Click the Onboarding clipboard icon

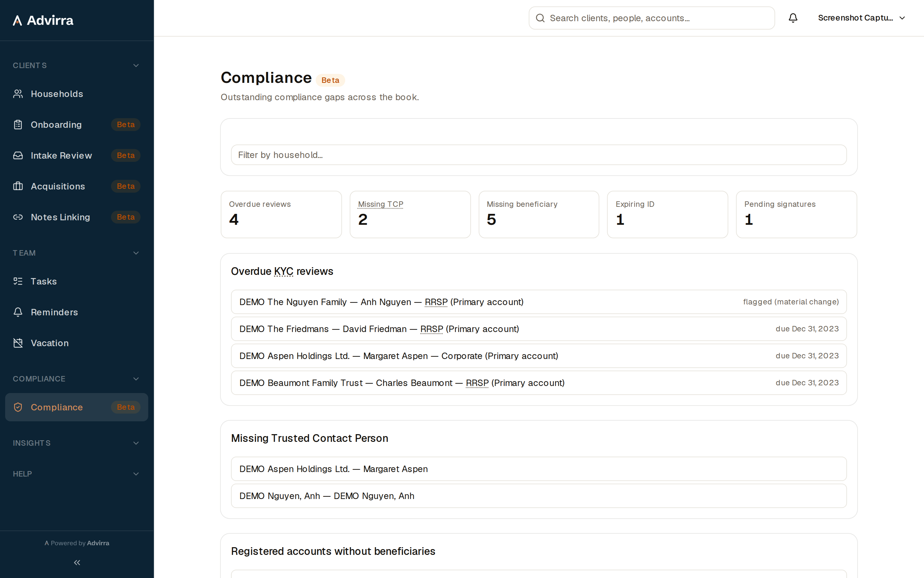point(18,125)
